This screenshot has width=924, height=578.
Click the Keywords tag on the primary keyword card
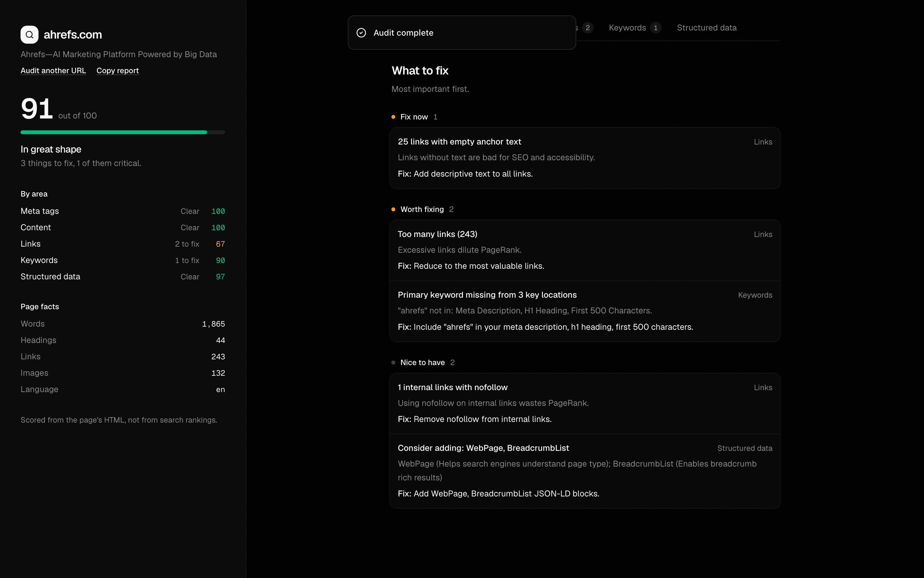[755, 295]
